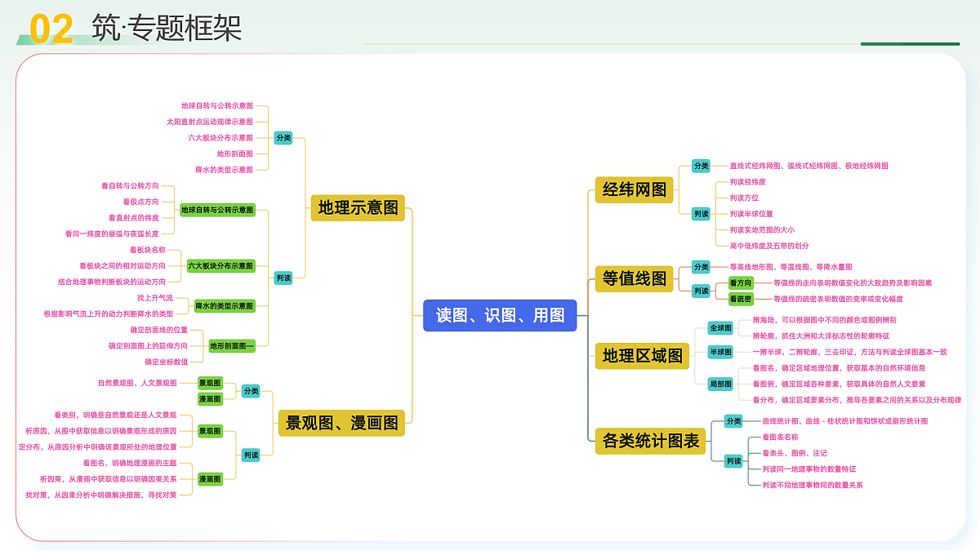Select the green 地形剖面图一 node
The height and width of the screenshot is (551, 980).
pos(232,346)
